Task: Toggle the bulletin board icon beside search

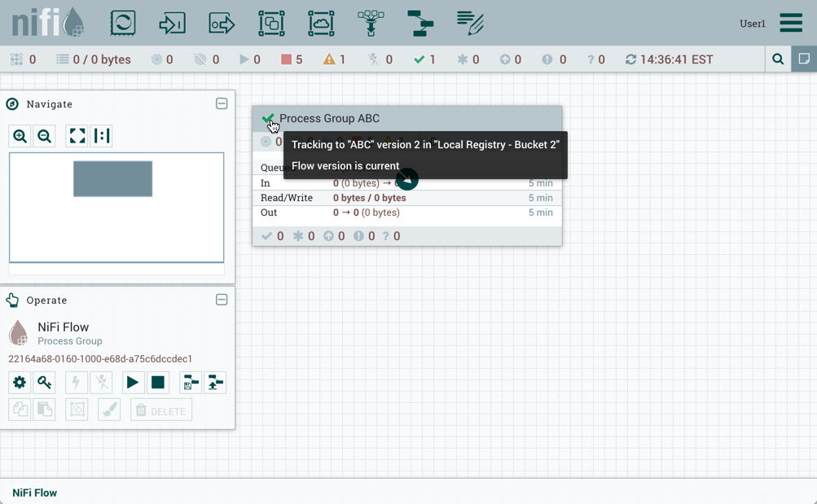Action: [x=804, y=59]
